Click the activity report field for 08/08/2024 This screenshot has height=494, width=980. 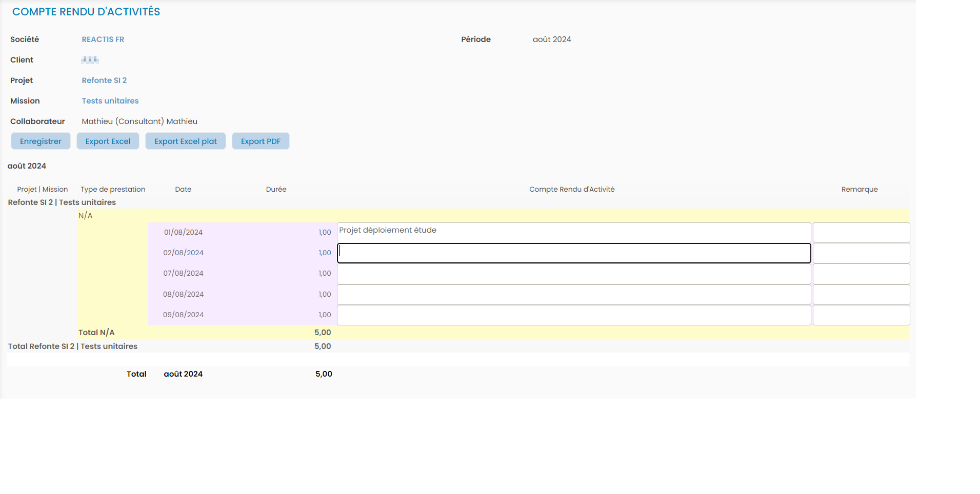coord(573,295)
